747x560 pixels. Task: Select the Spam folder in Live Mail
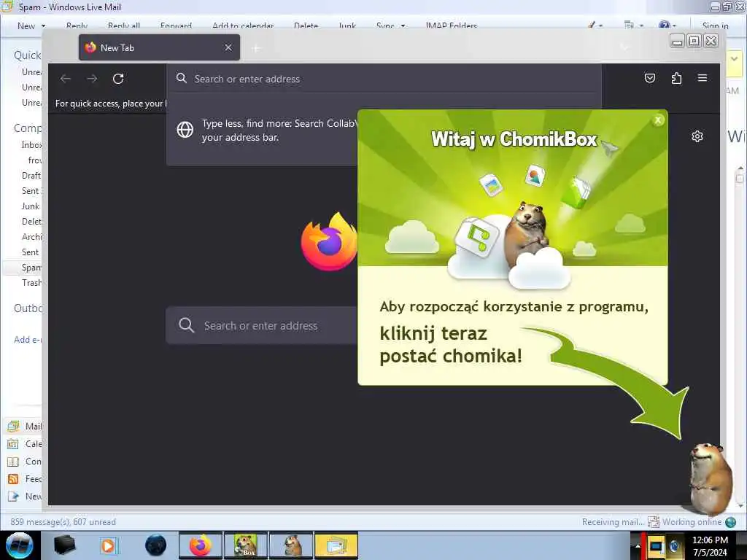click(31, 268)
